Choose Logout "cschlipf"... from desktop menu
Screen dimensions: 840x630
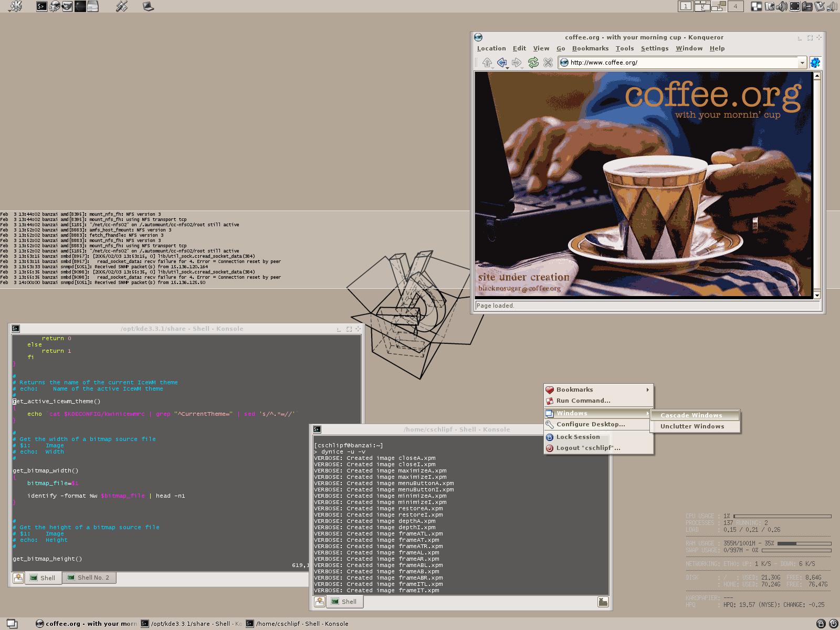(598, 448)
